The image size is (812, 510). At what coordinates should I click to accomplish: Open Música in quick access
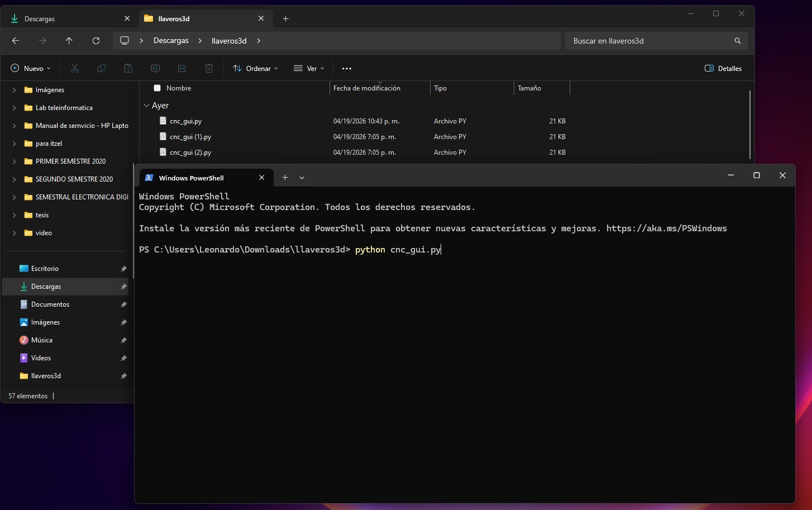coord(65,340)
